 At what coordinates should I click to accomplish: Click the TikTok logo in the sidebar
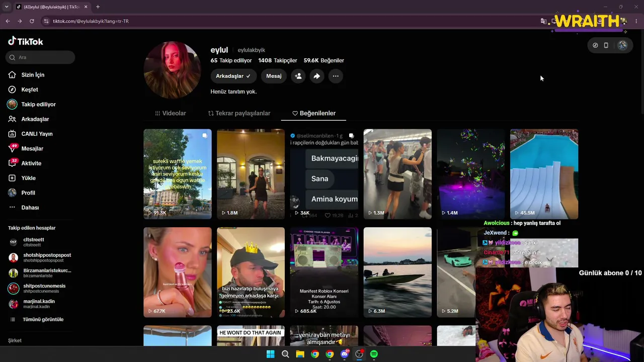[26, 41]
